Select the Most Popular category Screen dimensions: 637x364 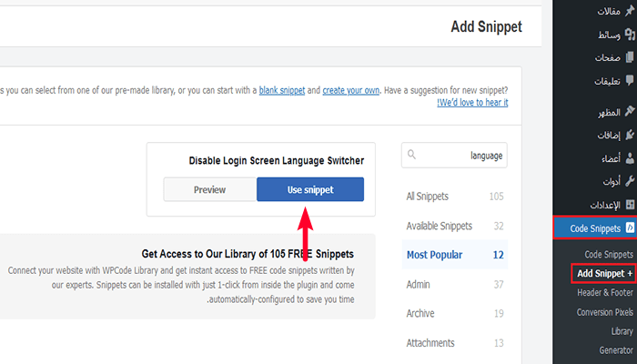pyautogui.click(x=455, y=255)
